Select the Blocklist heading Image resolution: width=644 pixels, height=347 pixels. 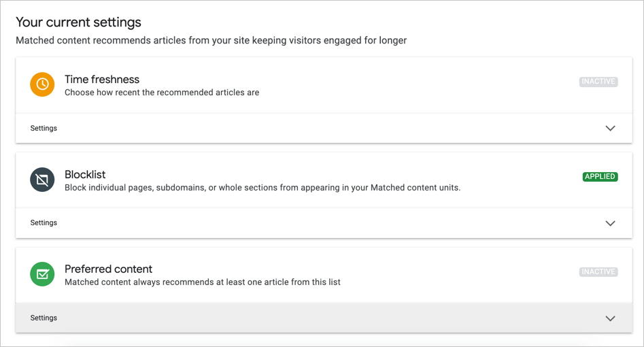coord(85,174)
